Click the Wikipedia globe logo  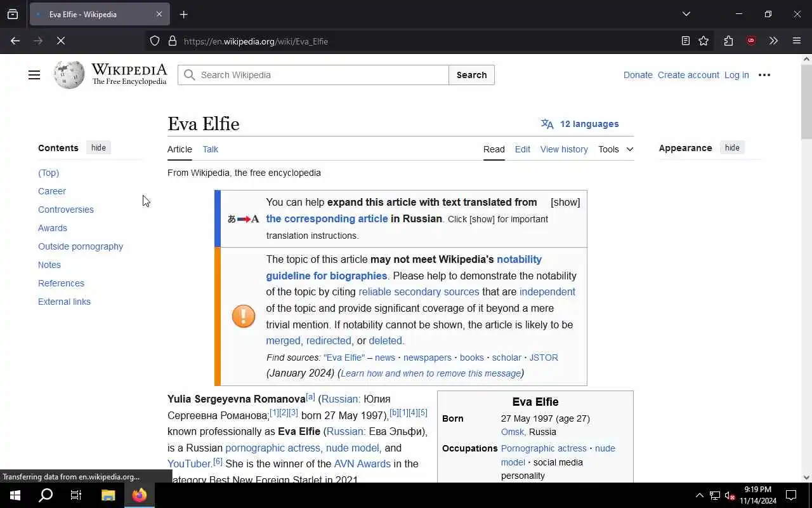(x=69, y=75)
